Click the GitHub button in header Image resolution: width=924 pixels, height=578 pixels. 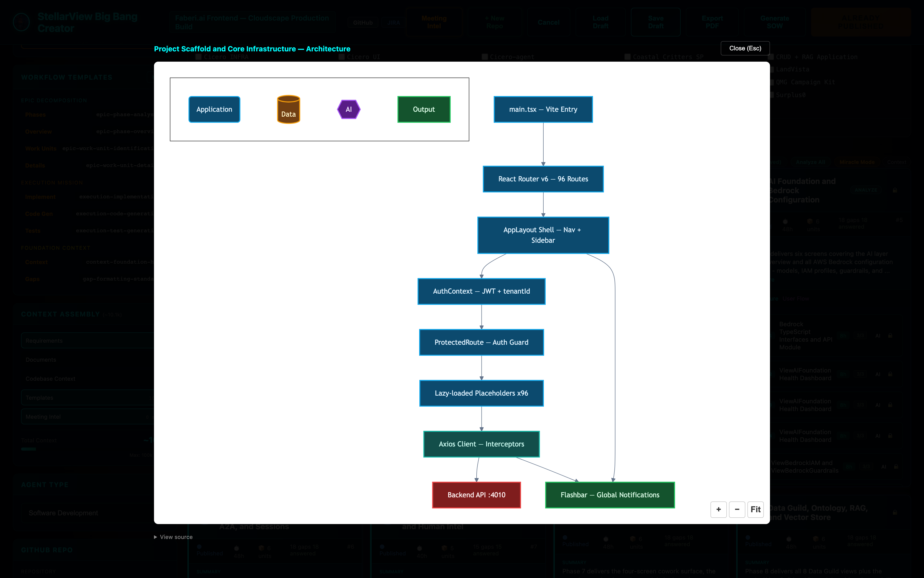(x=363, y=23)
